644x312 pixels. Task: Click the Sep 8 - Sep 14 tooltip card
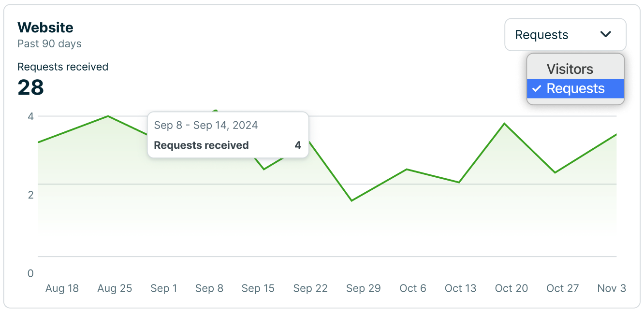coord(228,134)
